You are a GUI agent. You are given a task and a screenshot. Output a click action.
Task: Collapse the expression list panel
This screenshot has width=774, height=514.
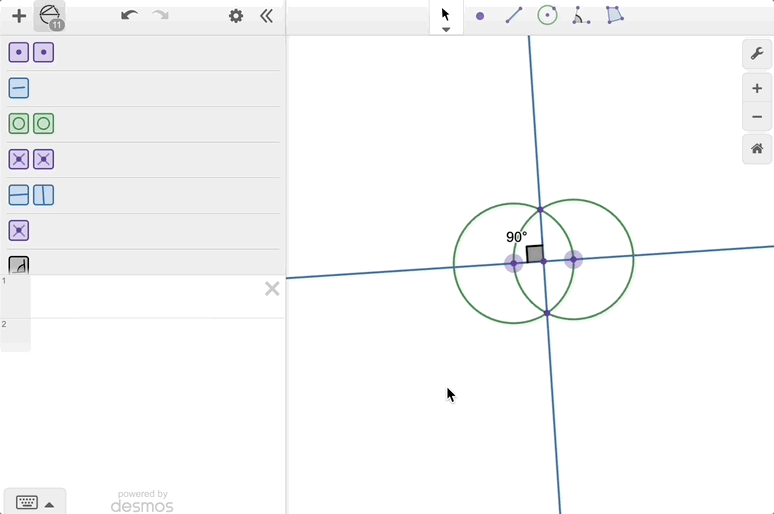(266, 16)
